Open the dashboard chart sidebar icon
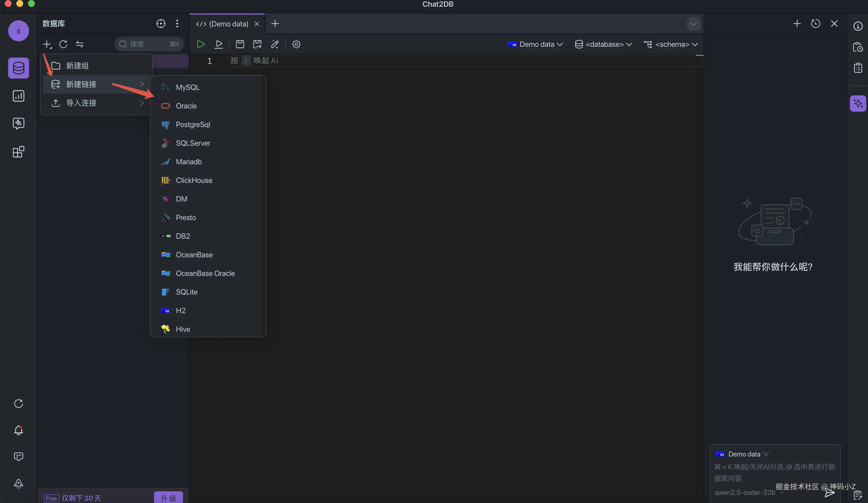Screen dimensions: 868x503 [x=19, y=96]
